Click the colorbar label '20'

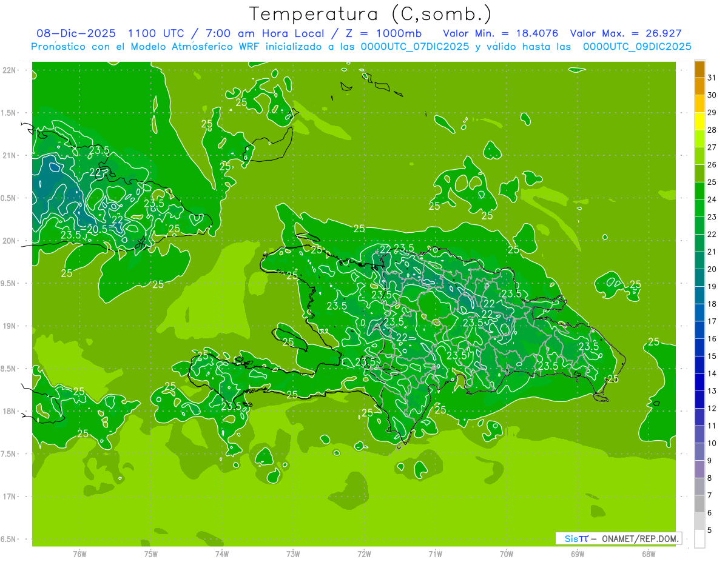click(712, 269)
